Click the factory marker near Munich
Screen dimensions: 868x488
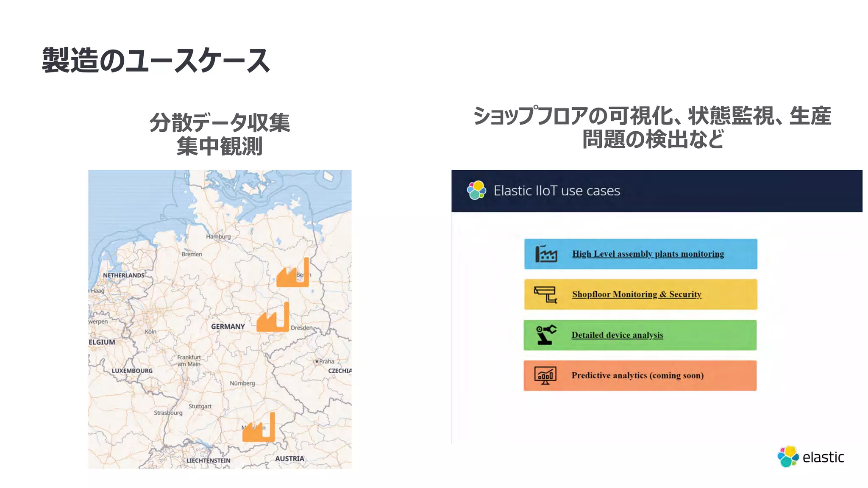259,427
